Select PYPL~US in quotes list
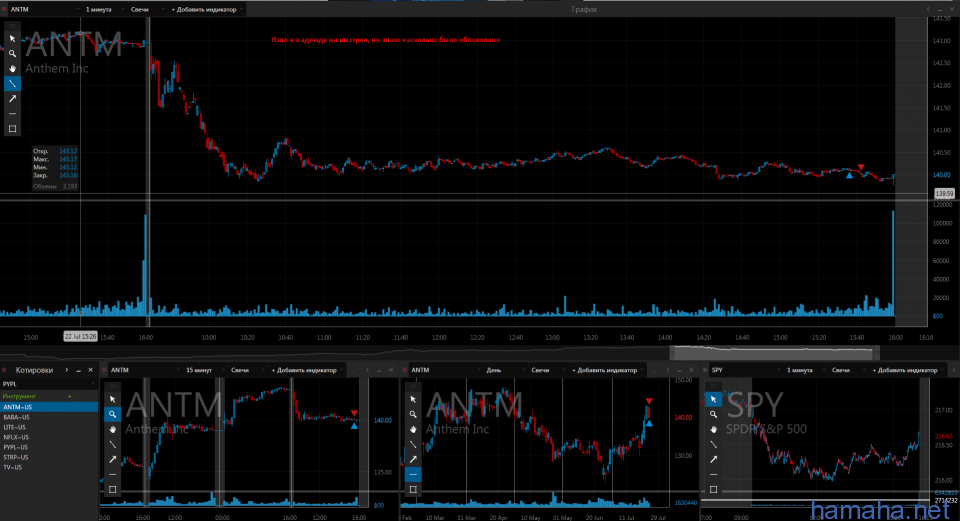960x521 pixels. 49,447
